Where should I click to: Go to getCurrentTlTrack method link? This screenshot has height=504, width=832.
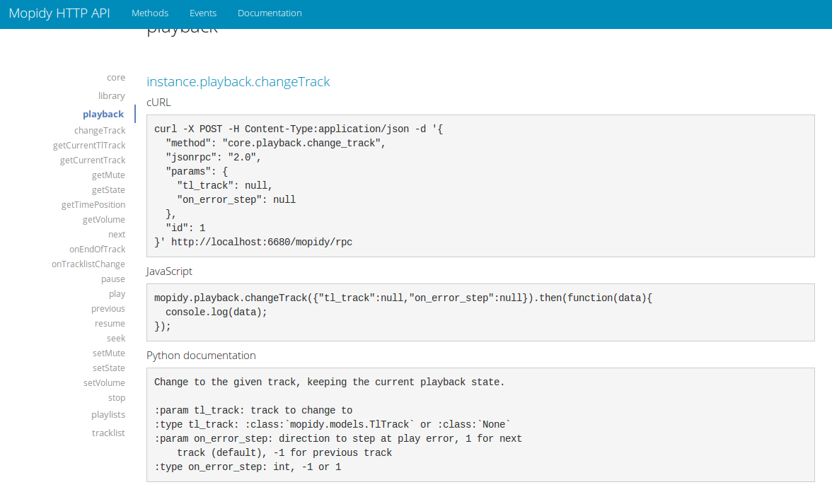coord(89,146)
